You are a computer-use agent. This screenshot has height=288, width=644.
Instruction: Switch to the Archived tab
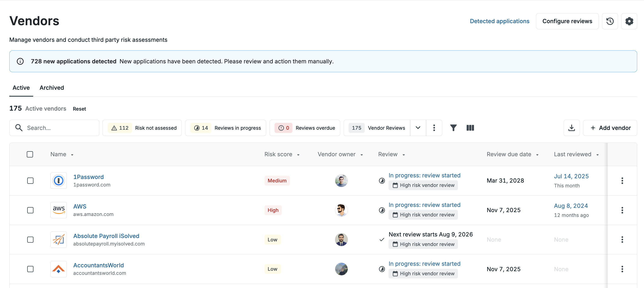pos(52,88)
